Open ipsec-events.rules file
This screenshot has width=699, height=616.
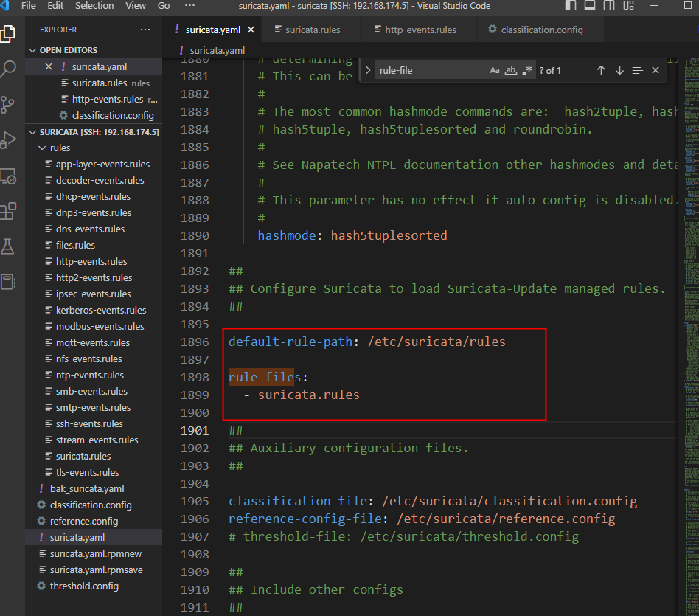click(94, 294)
